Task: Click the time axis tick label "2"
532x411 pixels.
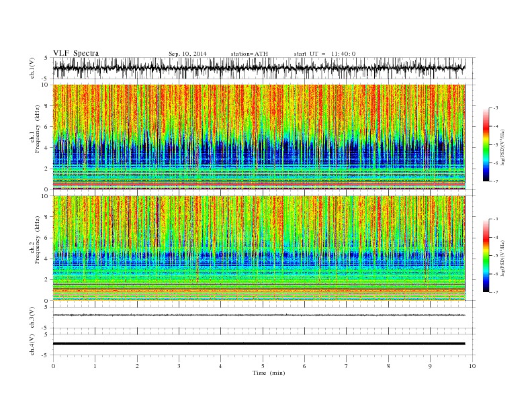Action: click(x=137, y=366)
